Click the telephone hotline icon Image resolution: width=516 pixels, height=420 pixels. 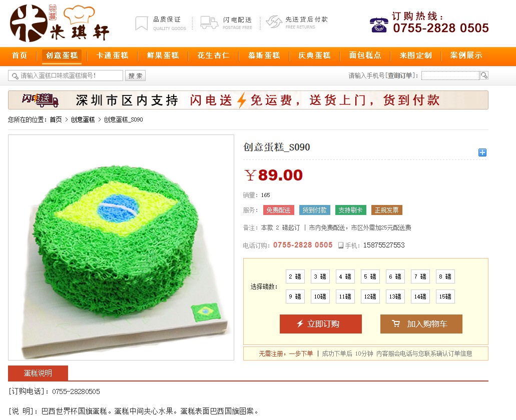(x=379, y=24)
